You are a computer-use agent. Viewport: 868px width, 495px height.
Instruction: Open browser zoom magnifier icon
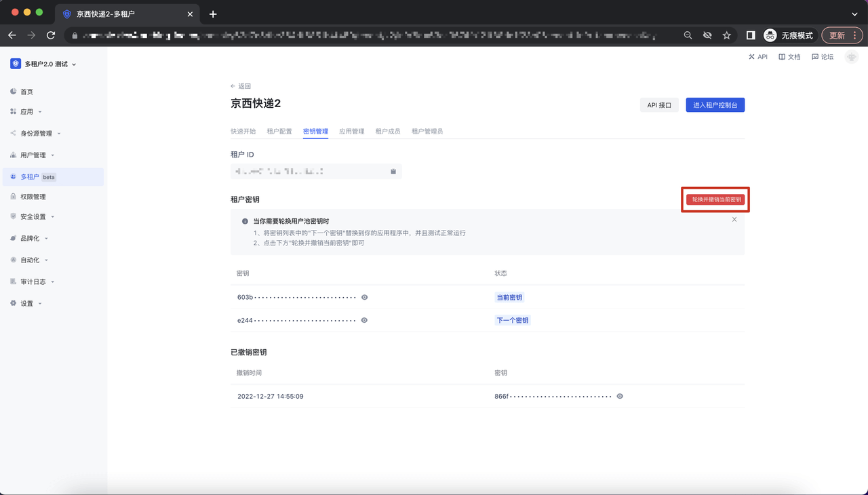(x=688, y=35)
